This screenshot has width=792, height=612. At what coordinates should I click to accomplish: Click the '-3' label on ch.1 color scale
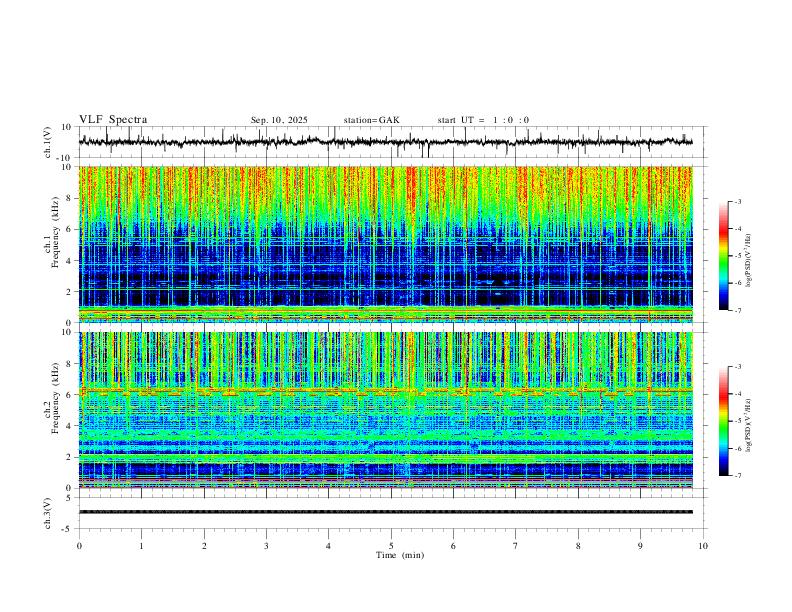[737, 202]
